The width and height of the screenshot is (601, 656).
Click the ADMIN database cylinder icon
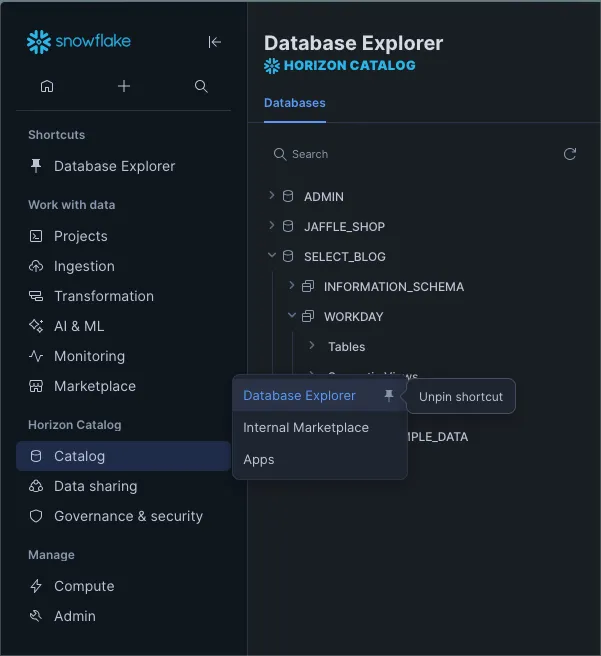(x=288, y=196)
